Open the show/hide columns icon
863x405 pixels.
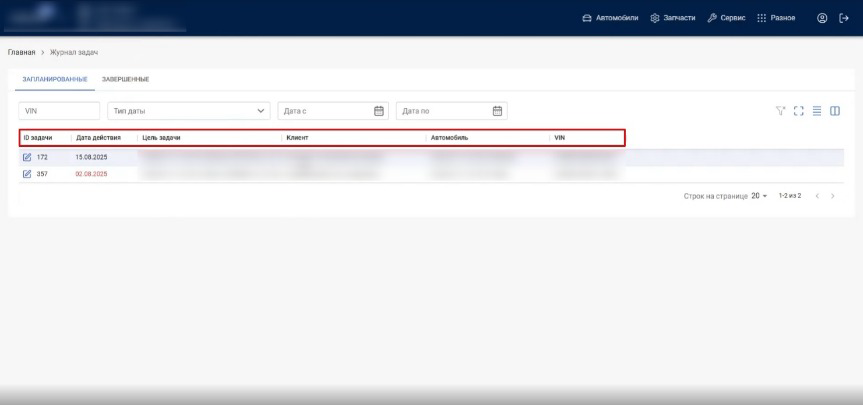tap(834, 111)
